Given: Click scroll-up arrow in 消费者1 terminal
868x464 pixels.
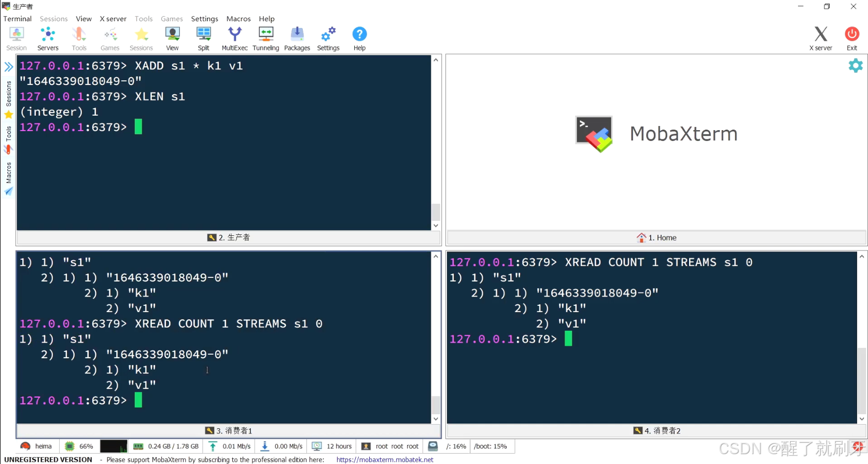Looking at the screenshot, I should (436, 256).
